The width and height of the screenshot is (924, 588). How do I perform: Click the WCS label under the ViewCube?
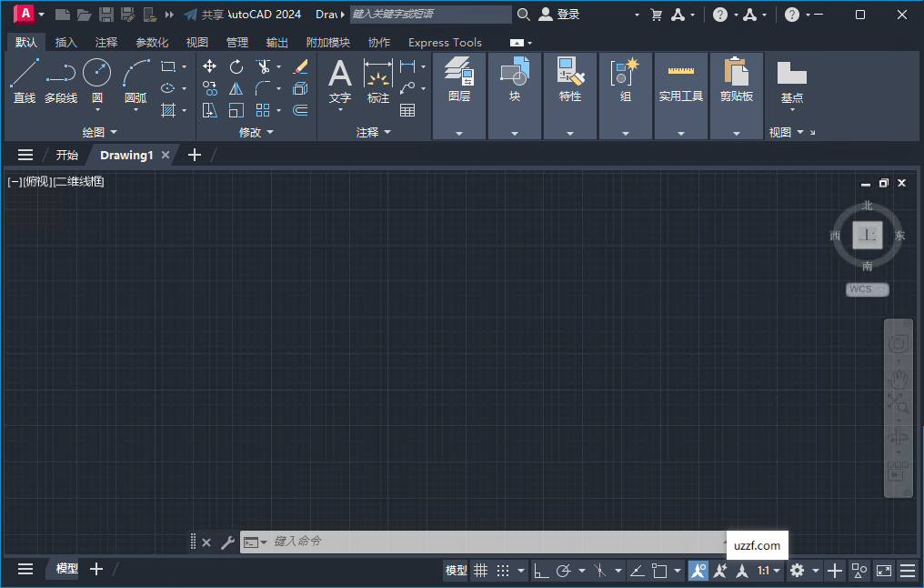click(865, 289)
